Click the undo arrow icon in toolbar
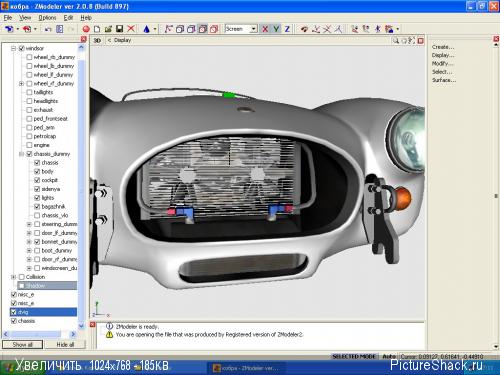 (48, 29)
